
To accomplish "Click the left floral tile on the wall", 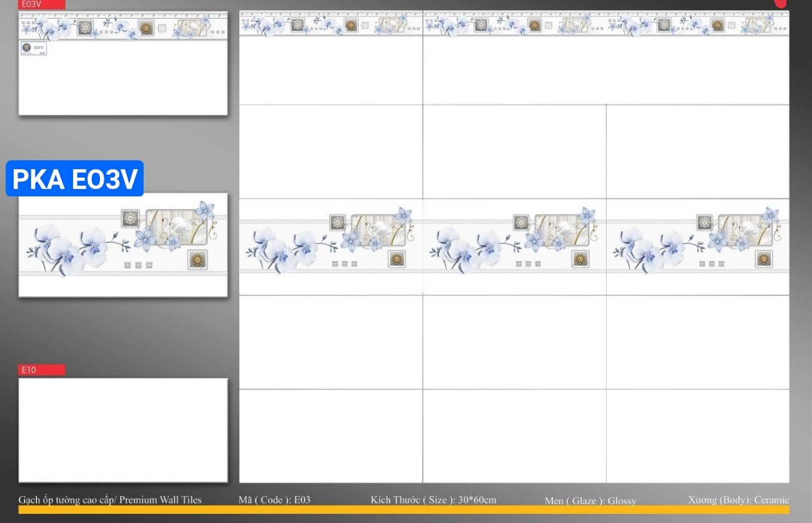I will point(330,246).
